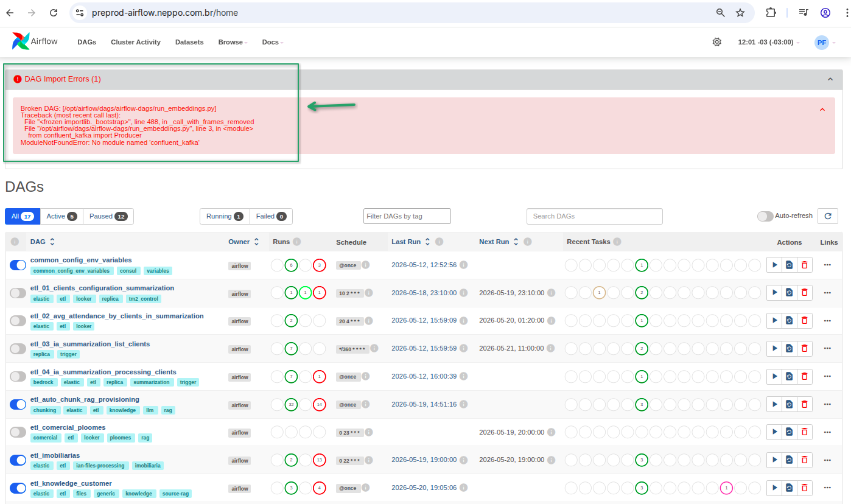The width and height of the screenshot is (851, 504).
Task: Filter by Active DAGs
Action: point(61,216)
